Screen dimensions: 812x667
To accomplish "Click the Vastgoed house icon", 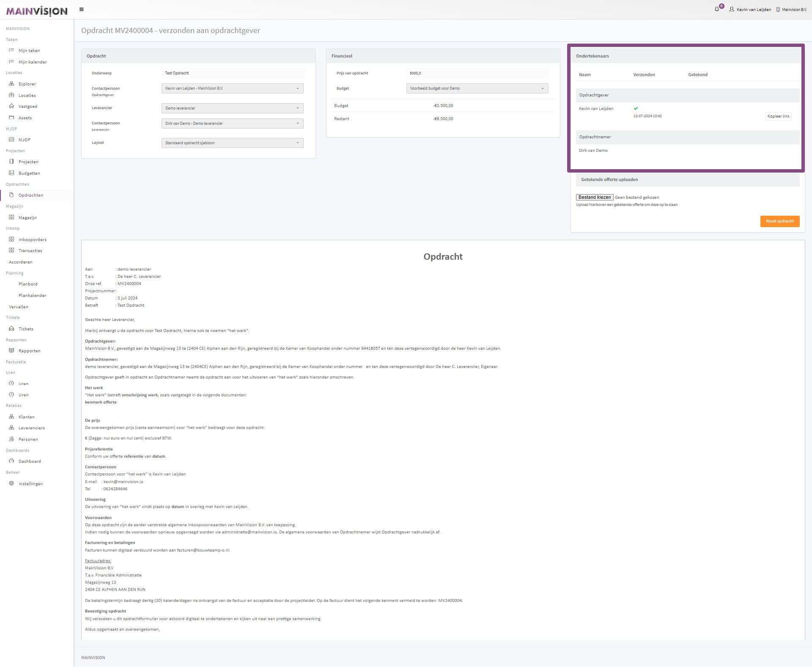I will pyautogui.click(x=11, y=106).
